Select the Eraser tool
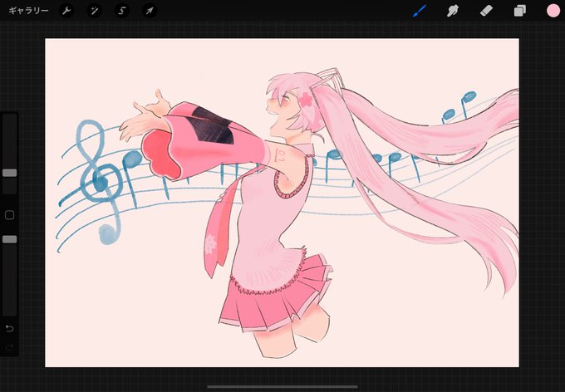The width and height of the screenshot is (565, 392). (x=486, y=11)
